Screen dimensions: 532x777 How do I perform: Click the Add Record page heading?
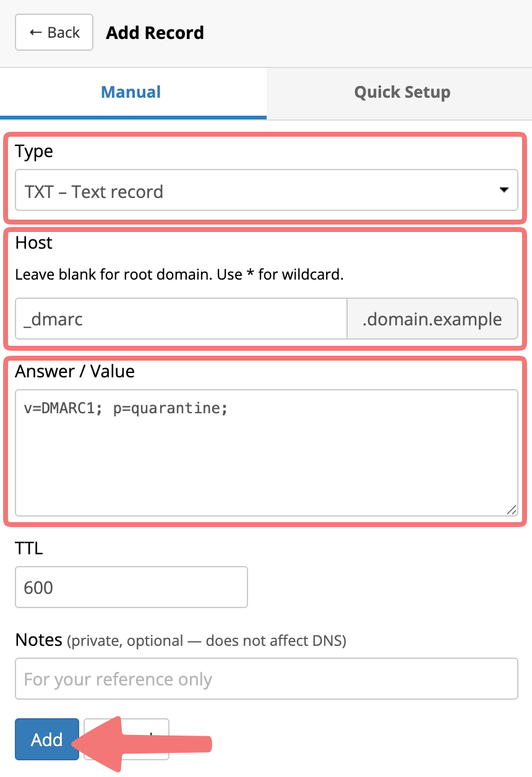pos(155,32)
